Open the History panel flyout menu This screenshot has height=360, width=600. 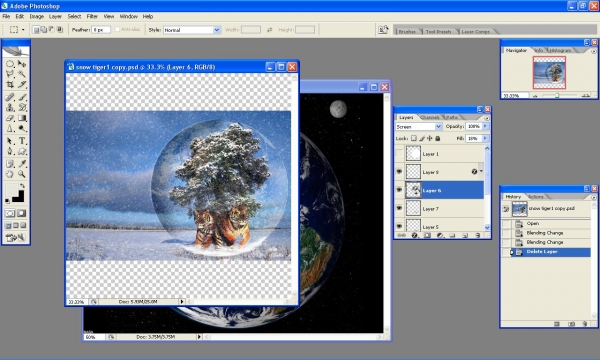(594, 197)
